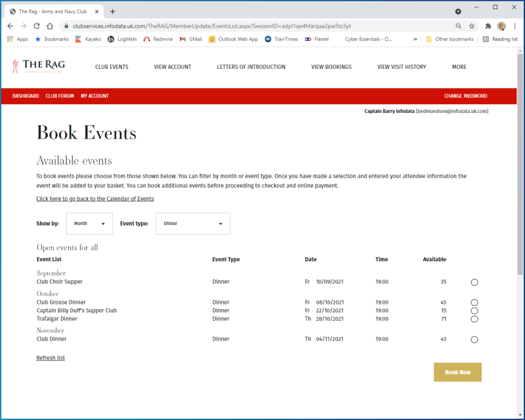This screenshot has width=525, height=420.
Task: Select the Trafalgar Dinner radio button
Action: pyautogui.click(x=474, y=319)
